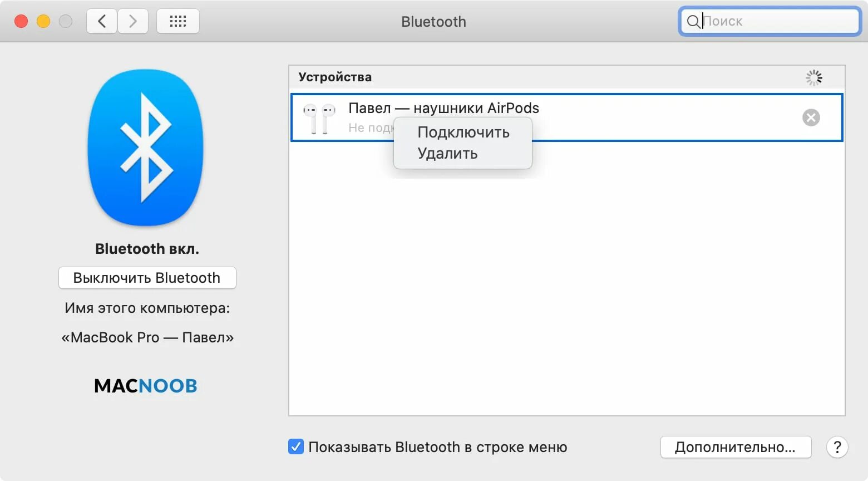This screenshot has height=481, width=868.
Task: Click the AirPods device icon
Action: pyautogui.click(x=319, y=118)
